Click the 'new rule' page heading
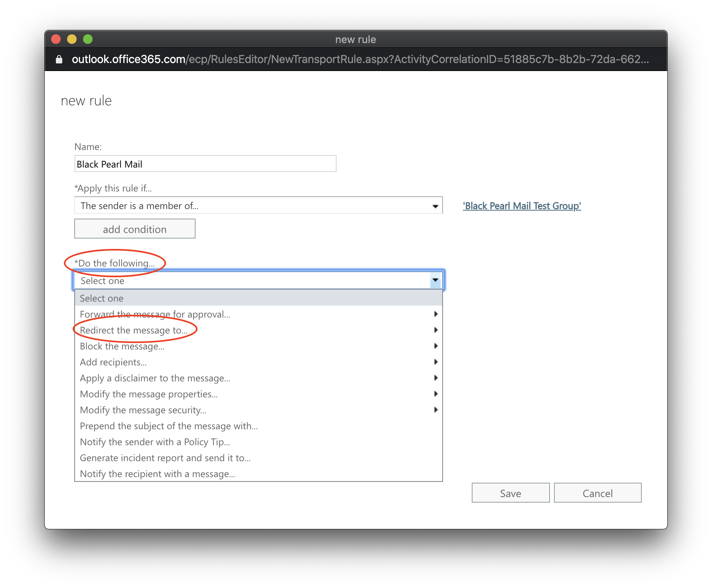This screenshot has height=588, width=712. click(x=86, y=101)
